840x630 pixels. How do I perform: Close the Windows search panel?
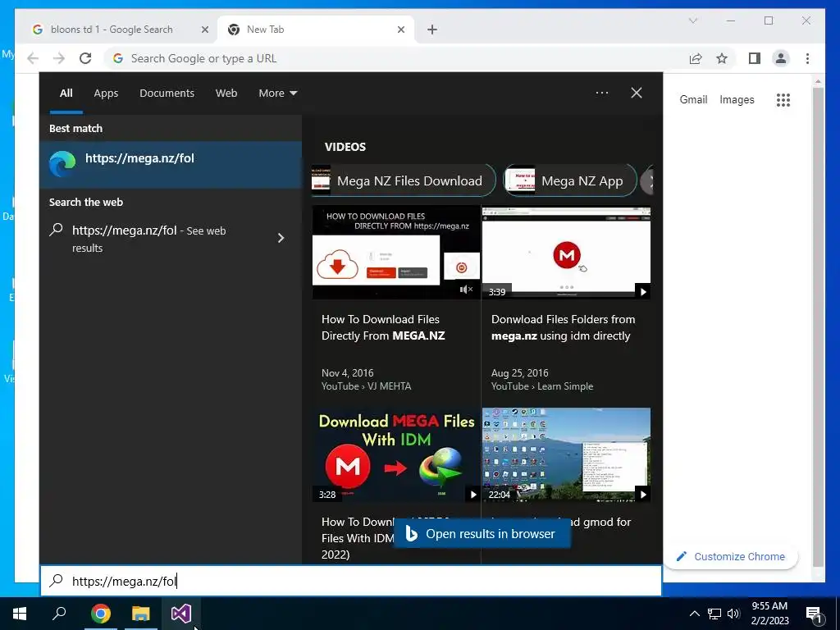[x=637, y=93]
